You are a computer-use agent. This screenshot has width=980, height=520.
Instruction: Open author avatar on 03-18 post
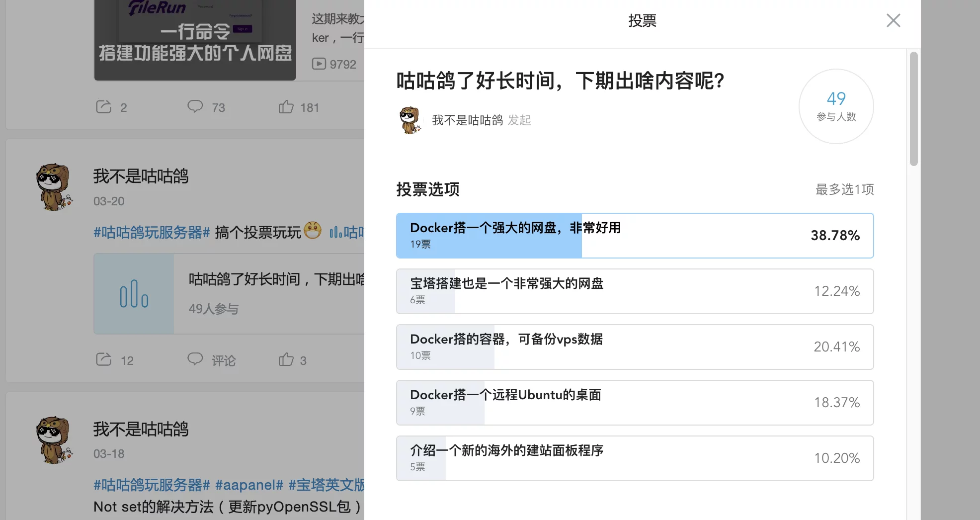coord(54,440)
